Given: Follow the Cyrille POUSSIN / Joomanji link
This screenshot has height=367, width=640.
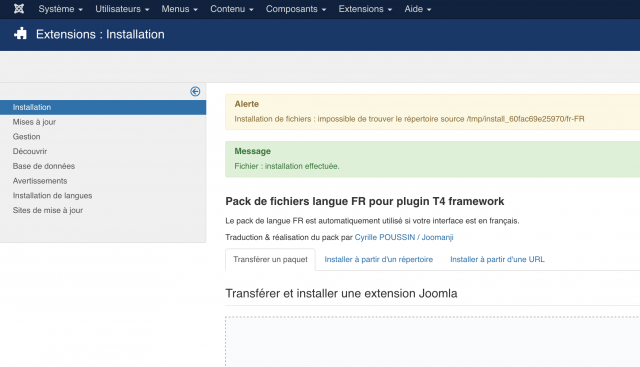Looking at the screenshot, I should (404, 237).
